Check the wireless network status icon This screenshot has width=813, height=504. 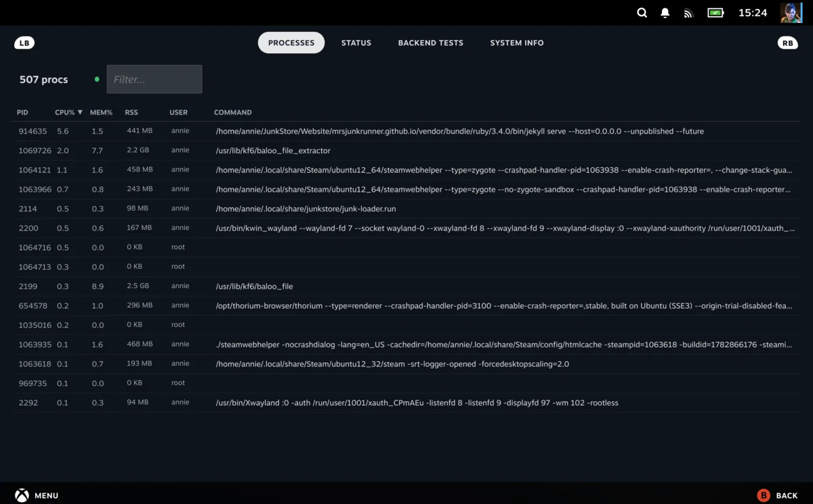click(x=688, y=13)
